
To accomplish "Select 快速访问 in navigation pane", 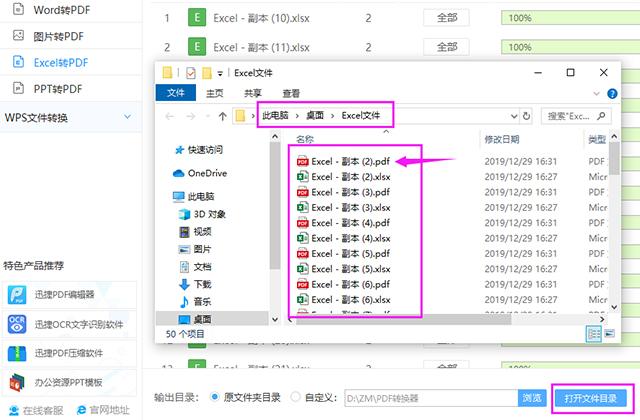I will click(199, 150).
